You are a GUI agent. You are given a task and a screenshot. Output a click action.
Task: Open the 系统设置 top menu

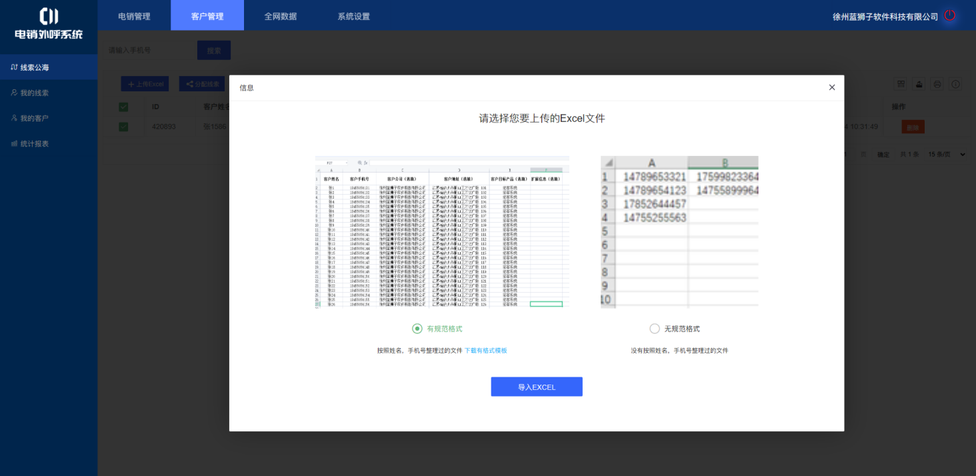click(353, 16)
